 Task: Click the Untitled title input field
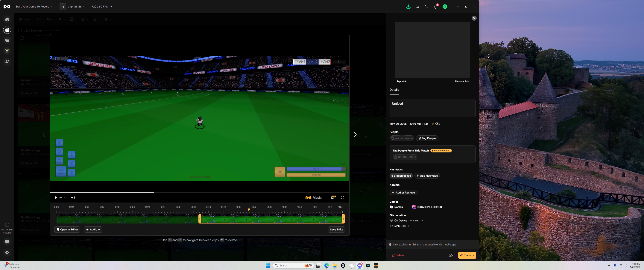pos(432,108)
